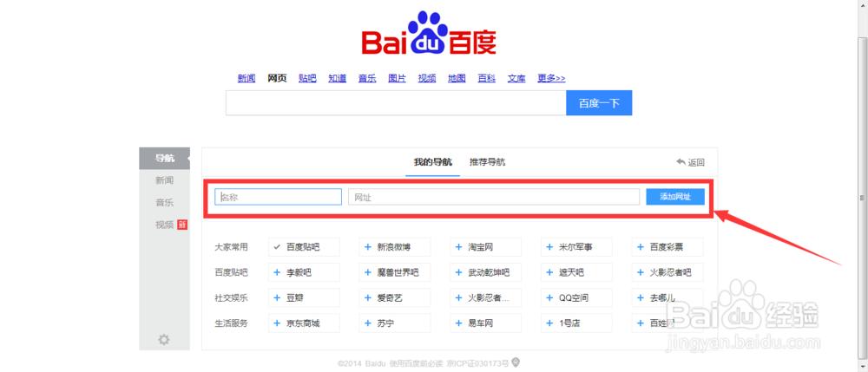868x372 pixels.
Task: Click the plus icon for 百度彩票
Action: [x=640, y=247]
